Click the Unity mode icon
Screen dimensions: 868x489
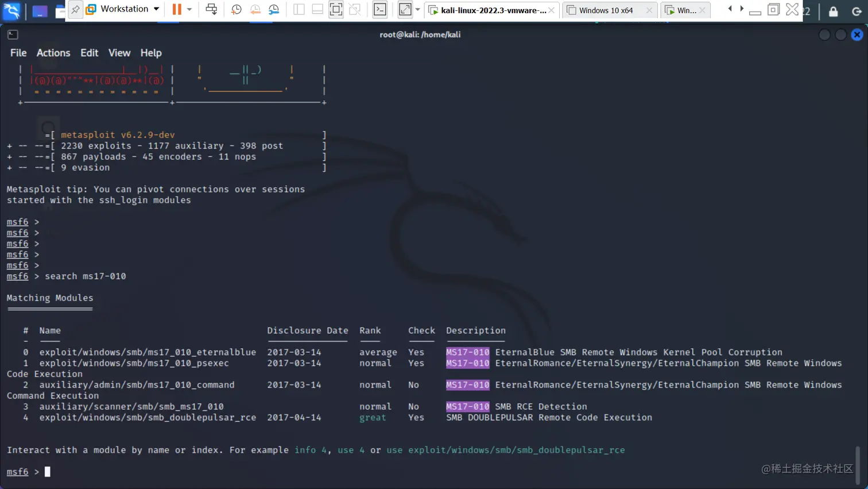click(355, 9)
